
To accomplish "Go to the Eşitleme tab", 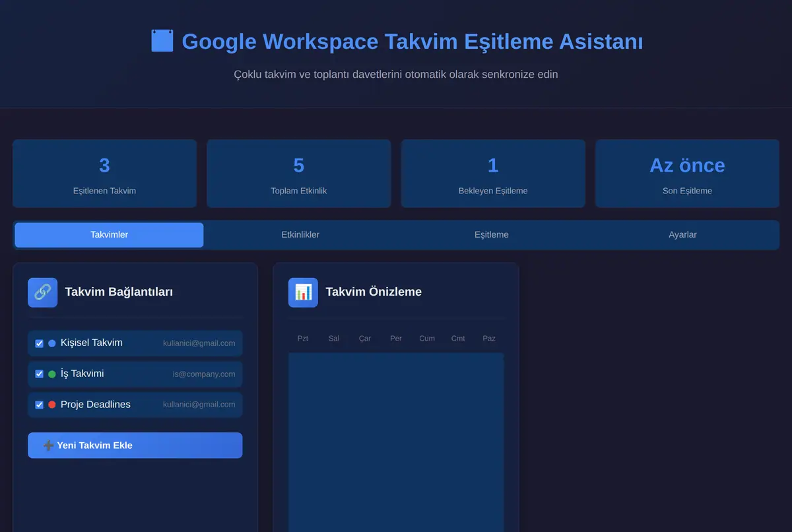I will pos(491,235).
